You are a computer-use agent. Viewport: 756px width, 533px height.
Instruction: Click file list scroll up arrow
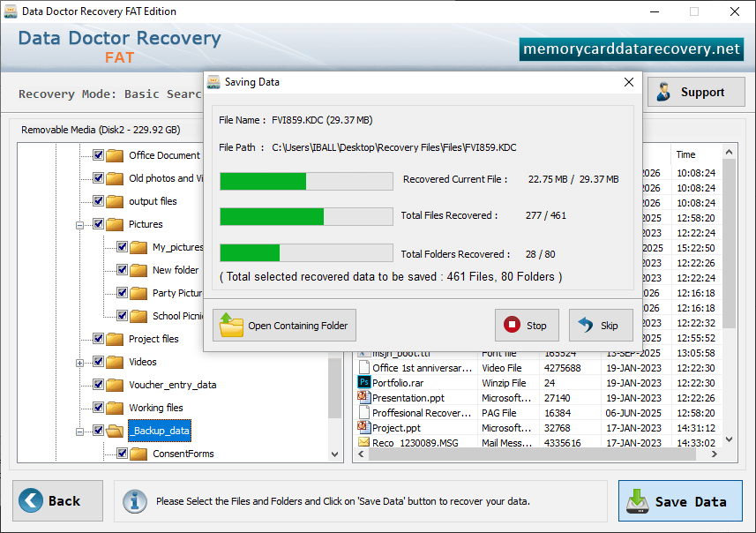click(x=729, y=152)
